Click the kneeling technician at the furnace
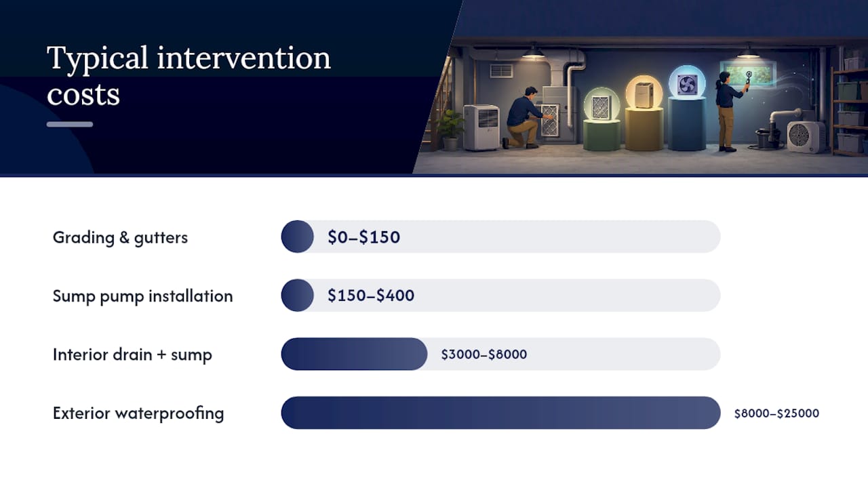 pos(524,118)
